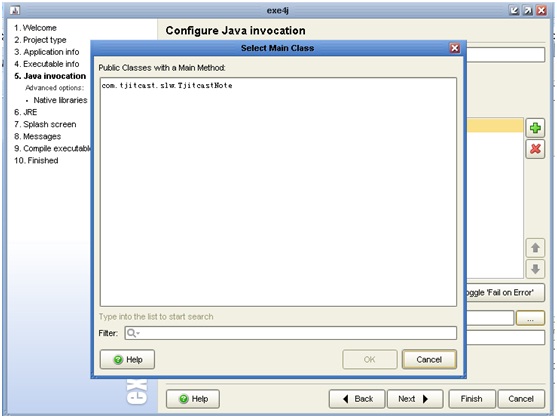Click the green plus add entry icon
Image resolution: width=557 pixels, height=418 pixels.
pyautogui.click(x=535, y=128)
